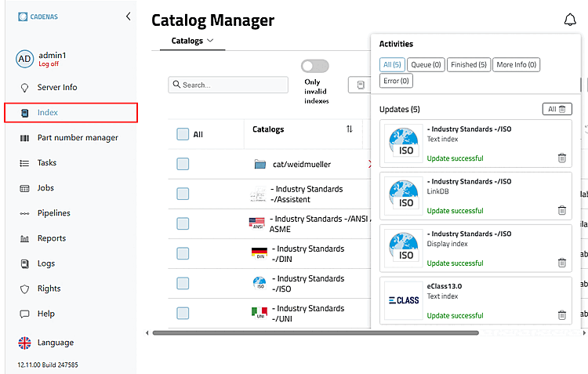
Task: Sort the Catalogs column
Action: (349, 129)
